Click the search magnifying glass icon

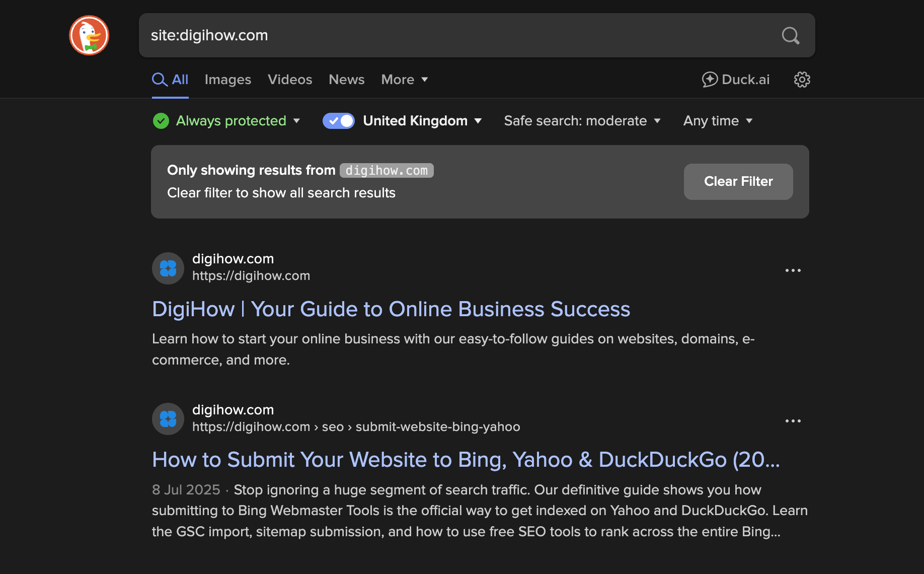[790, 35]
